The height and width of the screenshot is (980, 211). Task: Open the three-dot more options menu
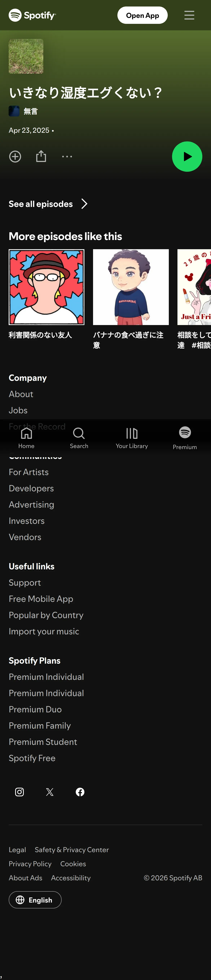[x=67, y=156]
